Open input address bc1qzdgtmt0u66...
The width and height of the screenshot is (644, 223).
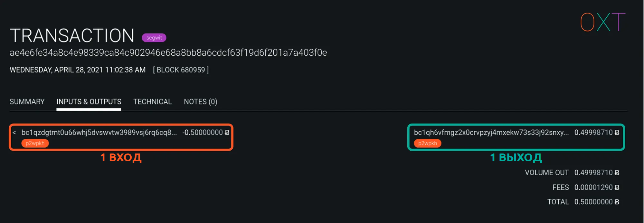point(99,133)
